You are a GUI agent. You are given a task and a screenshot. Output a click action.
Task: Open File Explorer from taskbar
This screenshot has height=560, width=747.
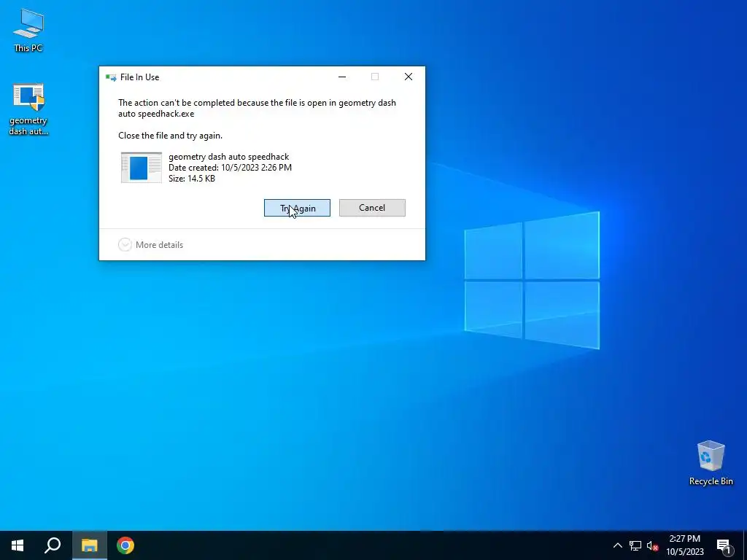pos(89,545)
